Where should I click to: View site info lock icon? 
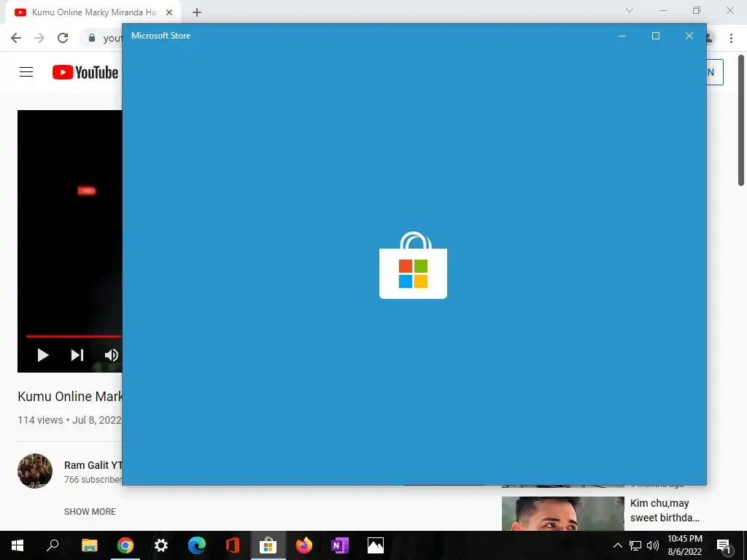(92, 38)
